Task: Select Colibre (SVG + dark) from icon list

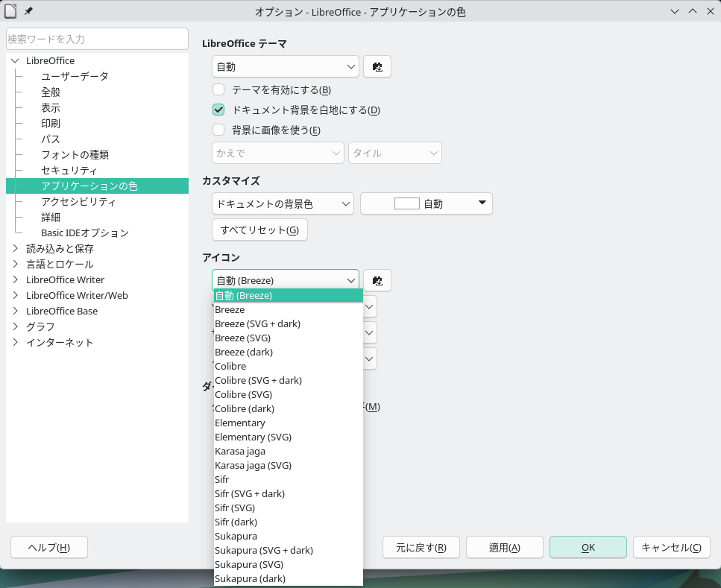Action: 258,380
